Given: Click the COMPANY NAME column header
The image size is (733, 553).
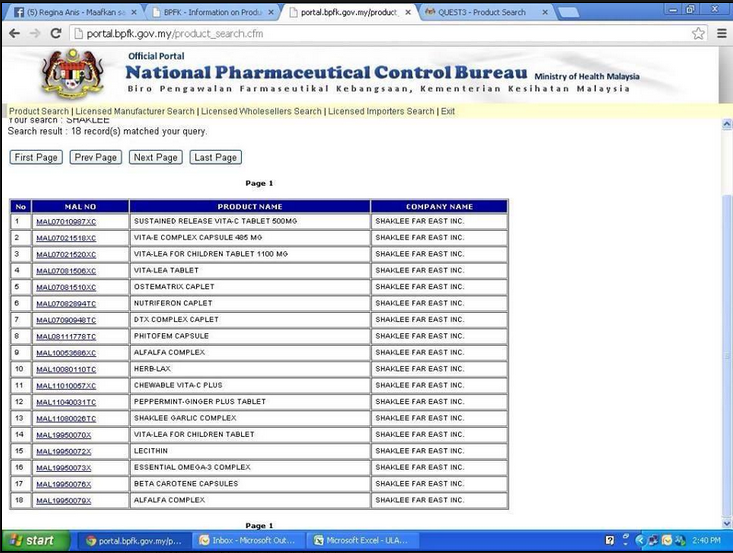Looking at the screenshot, I should coord(439,207).
